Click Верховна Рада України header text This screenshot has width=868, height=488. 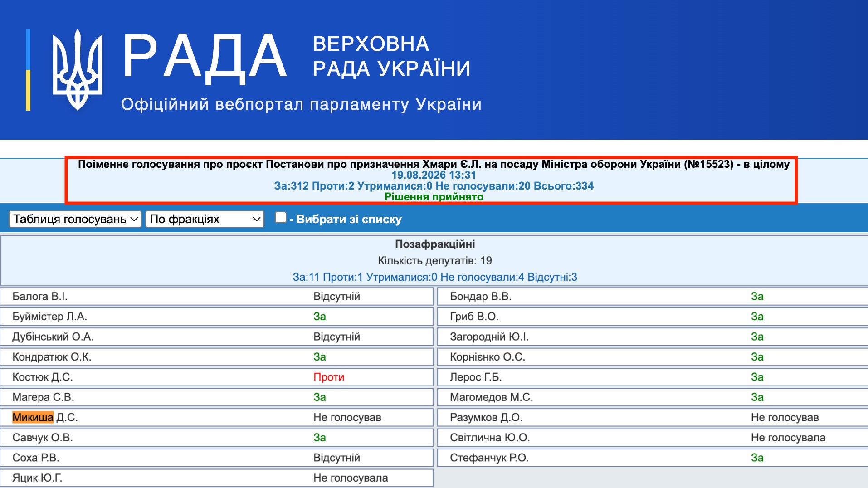tap(391, 56)
